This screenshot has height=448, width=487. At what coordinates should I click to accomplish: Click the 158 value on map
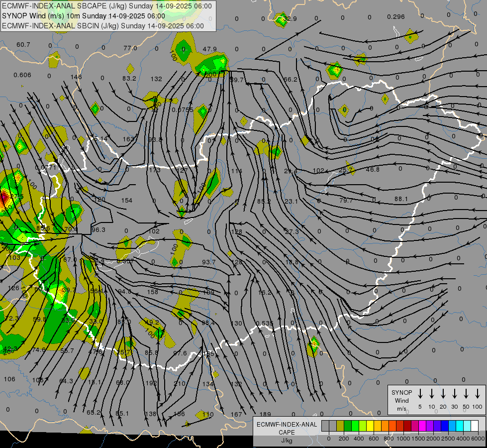click(153, 292)
